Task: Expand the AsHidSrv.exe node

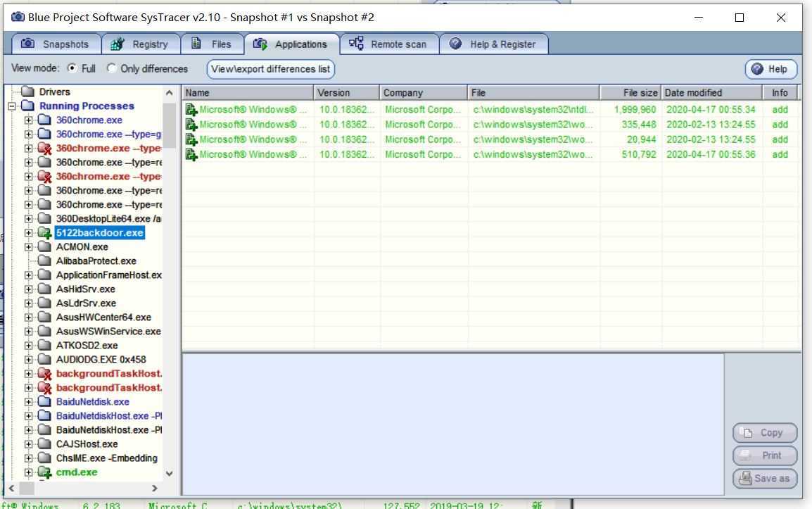Action: point(28,289)
